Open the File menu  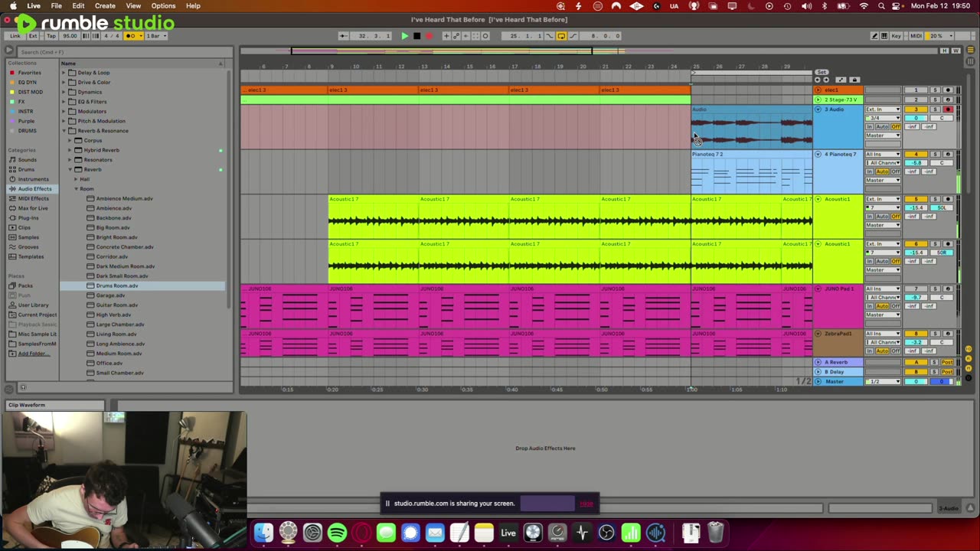click(x=56, y=6)
